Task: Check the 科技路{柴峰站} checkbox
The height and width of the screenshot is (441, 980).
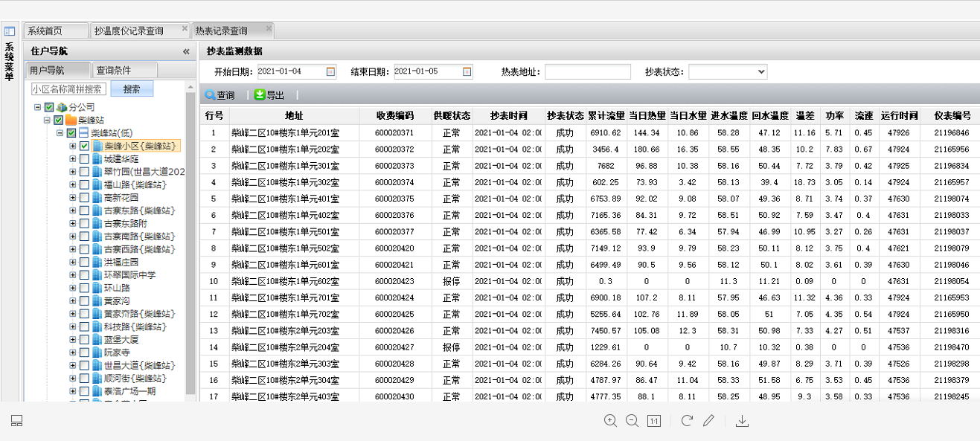Action: [85, 326]
